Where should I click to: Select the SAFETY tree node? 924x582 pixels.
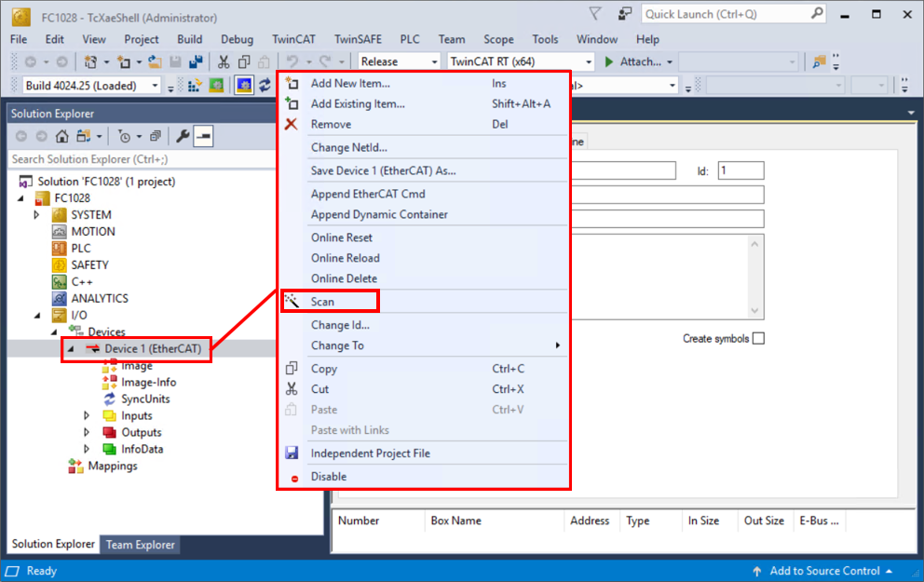coord(89,265)
